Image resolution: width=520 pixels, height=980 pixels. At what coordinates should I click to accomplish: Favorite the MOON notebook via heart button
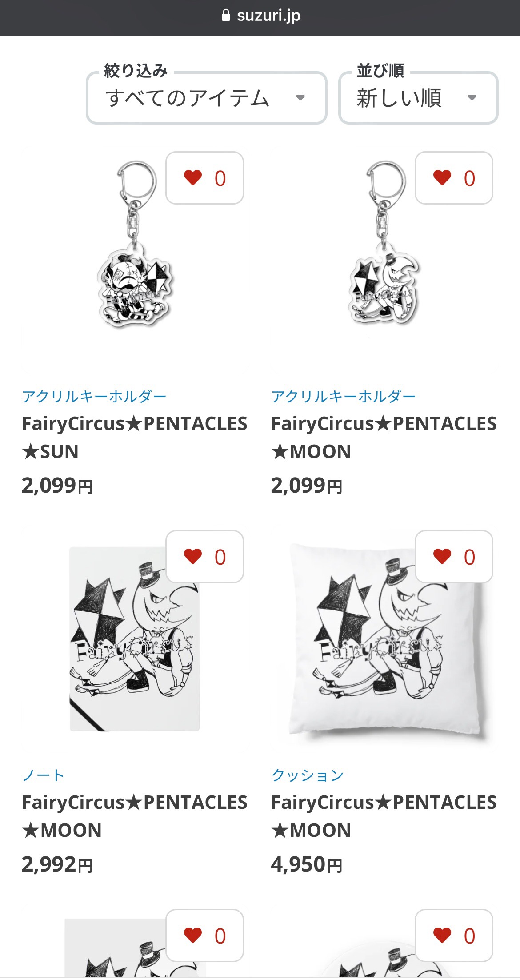click(x=204, y=557)
